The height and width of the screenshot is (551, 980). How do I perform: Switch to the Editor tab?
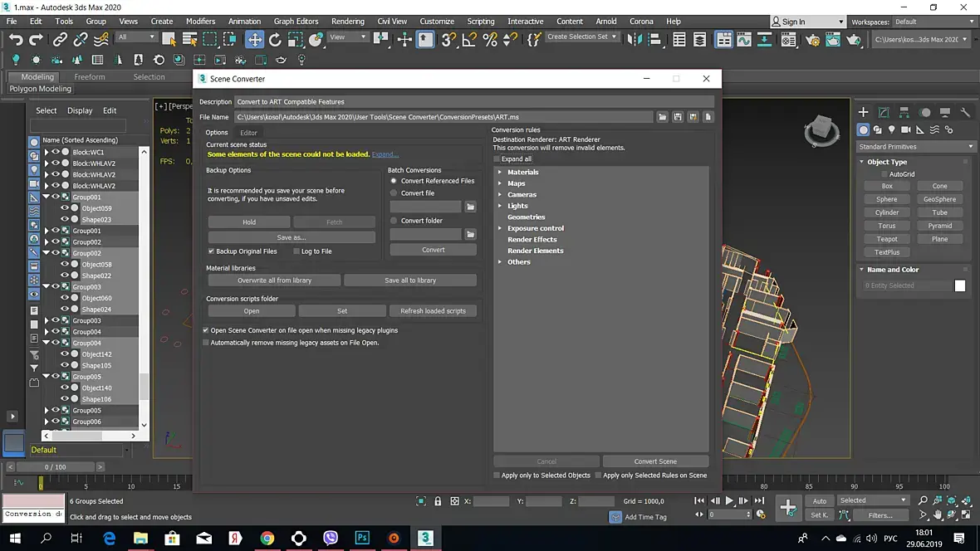(x=248, y=133)
